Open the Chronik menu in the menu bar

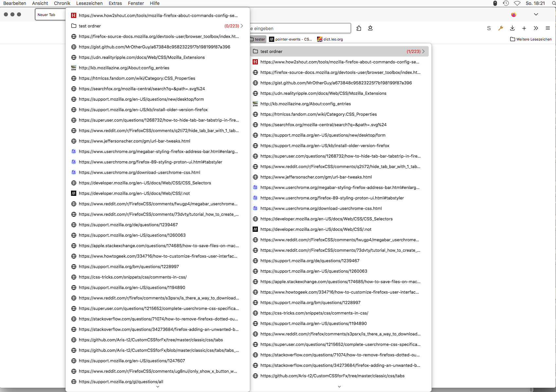tap(62, 3)
